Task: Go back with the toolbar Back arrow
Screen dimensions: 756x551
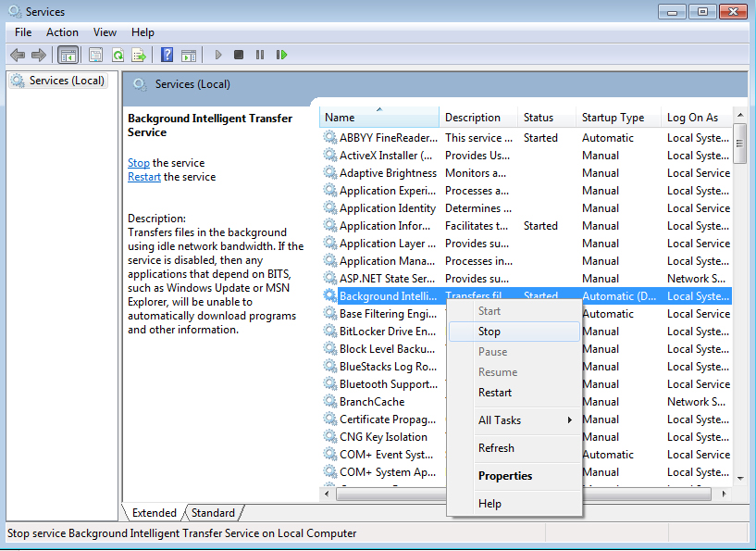Action: coord(18,55)
